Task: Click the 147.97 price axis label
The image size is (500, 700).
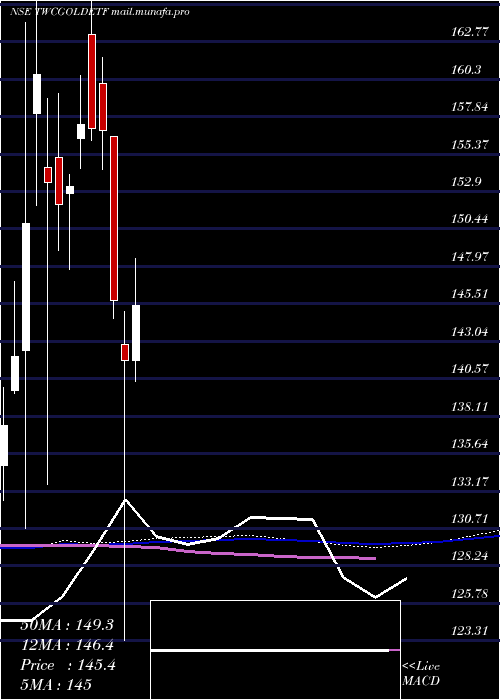Action: (x=468, y=257)
